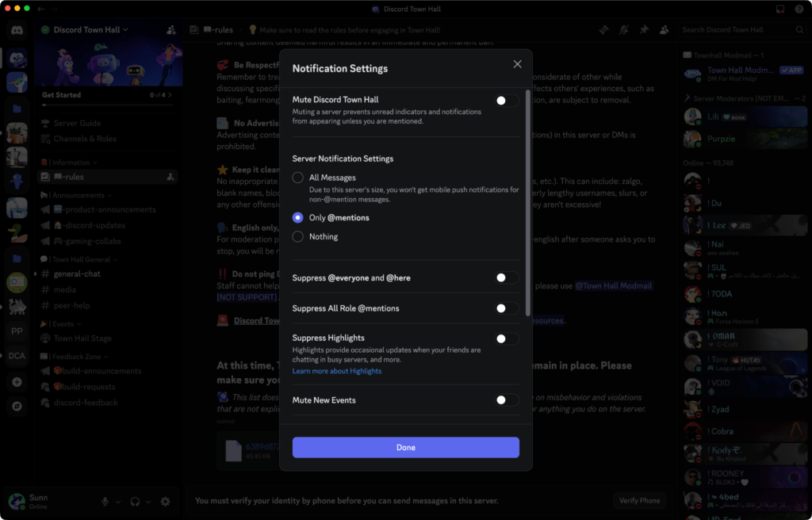
Task: Click the Done button
Action: pos(405,448)
